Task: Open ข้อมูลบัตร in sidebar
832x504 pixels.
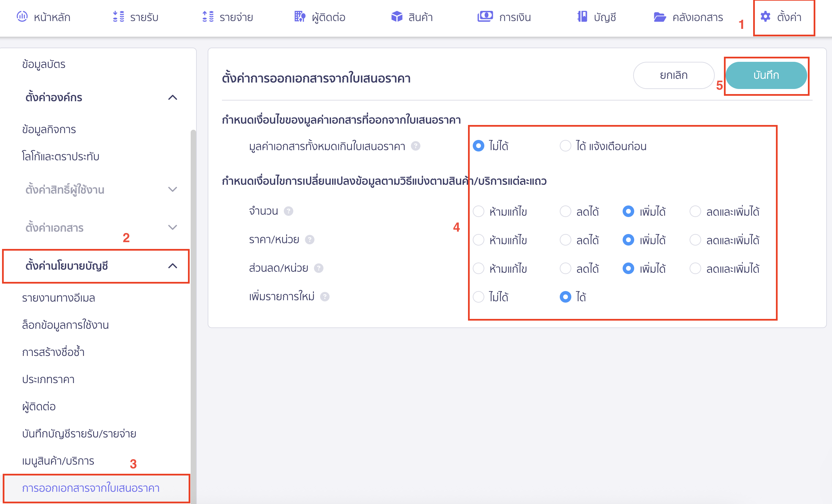Action: pyautogui.click(x=44, y=64)
